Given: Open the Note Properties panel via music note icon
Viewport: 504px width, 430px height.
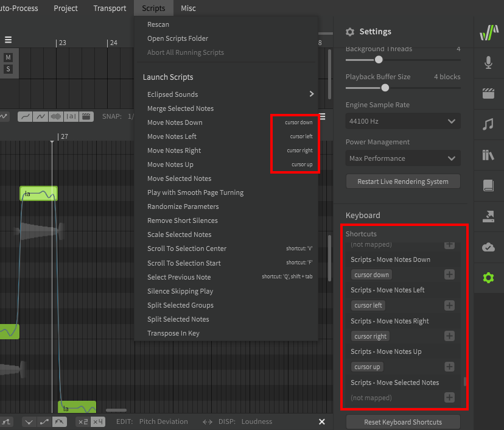Looking at the screenshot, I should tap(489, 124).
